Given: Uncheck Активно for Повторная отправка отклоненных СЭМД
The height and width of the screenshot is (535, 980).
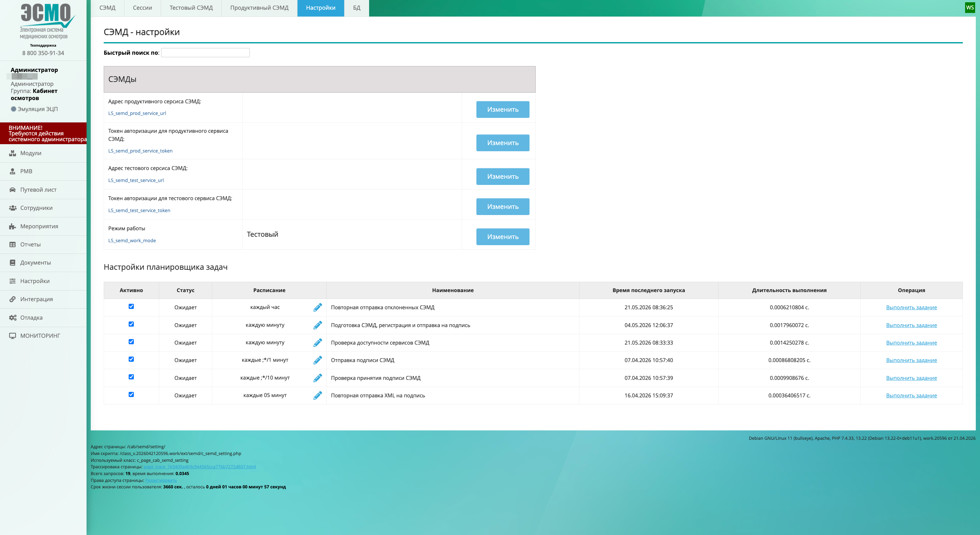Looking at the screenshot, I should [x=131, y=306].
